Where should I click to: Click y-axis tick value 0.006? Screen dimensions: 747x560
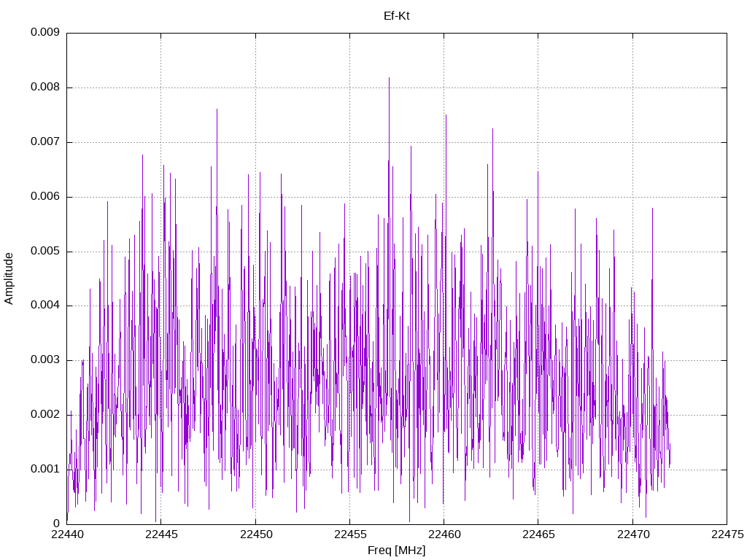tap(45, 197)
